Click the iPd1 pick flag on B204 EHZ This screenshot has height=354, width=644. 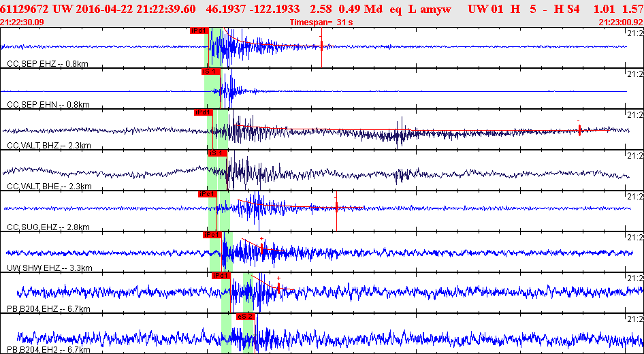click(221, 276)
